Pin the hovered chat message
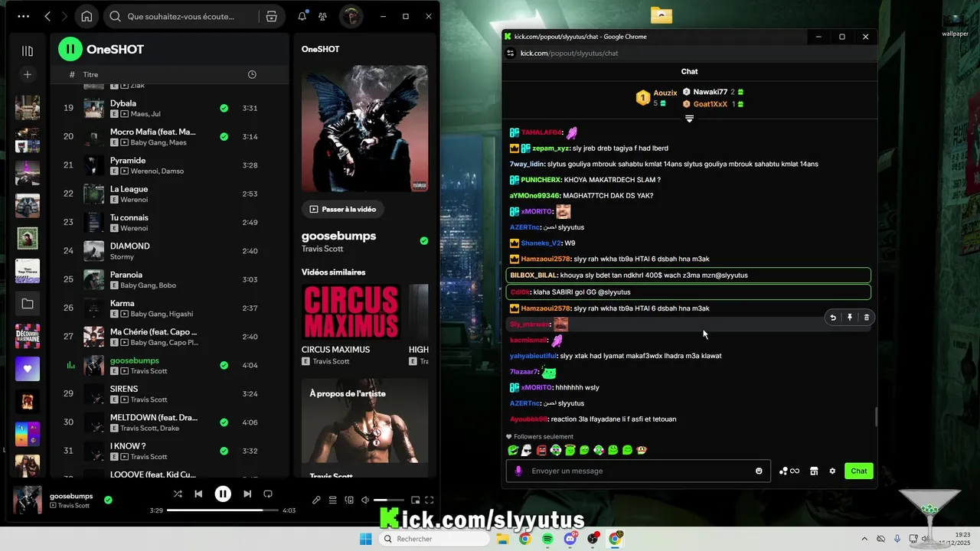980x551 pixels. point(850,318)
